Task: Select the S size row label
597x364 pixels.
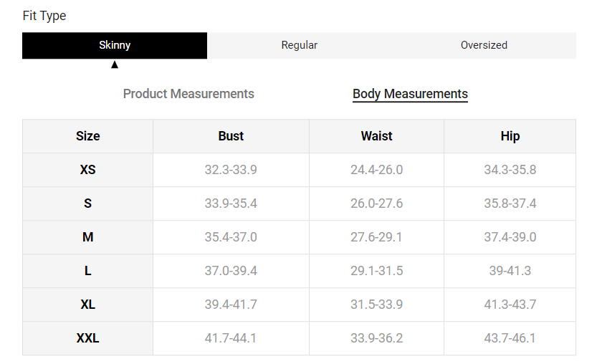Action: click(x=87, y=203)
